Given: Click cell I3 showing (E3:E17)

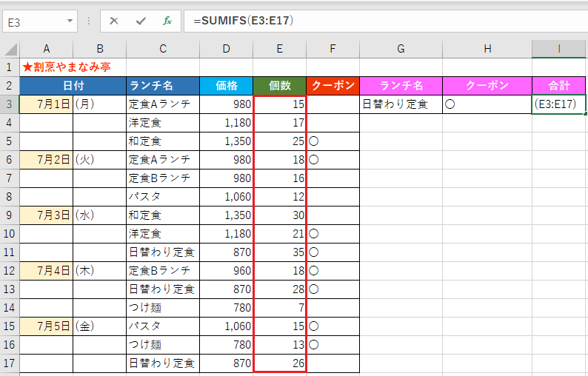Looking at the screenshot, I should (559, 104).
